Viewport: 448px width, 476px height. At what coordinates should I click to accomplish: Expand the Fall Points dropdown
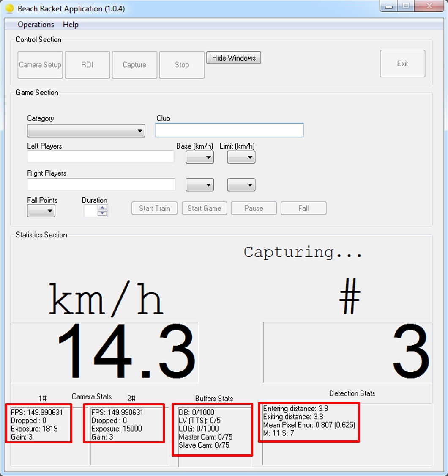(41, 211)
